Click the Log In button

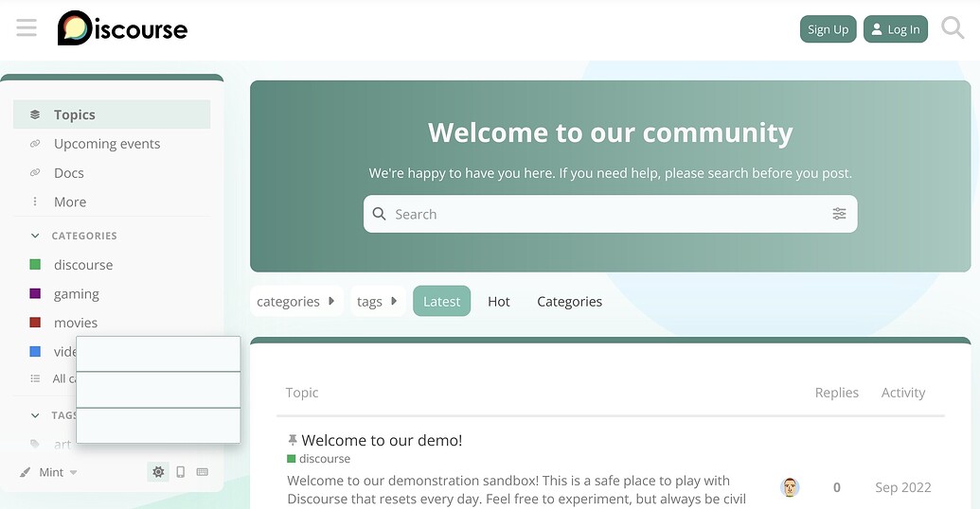895,29
